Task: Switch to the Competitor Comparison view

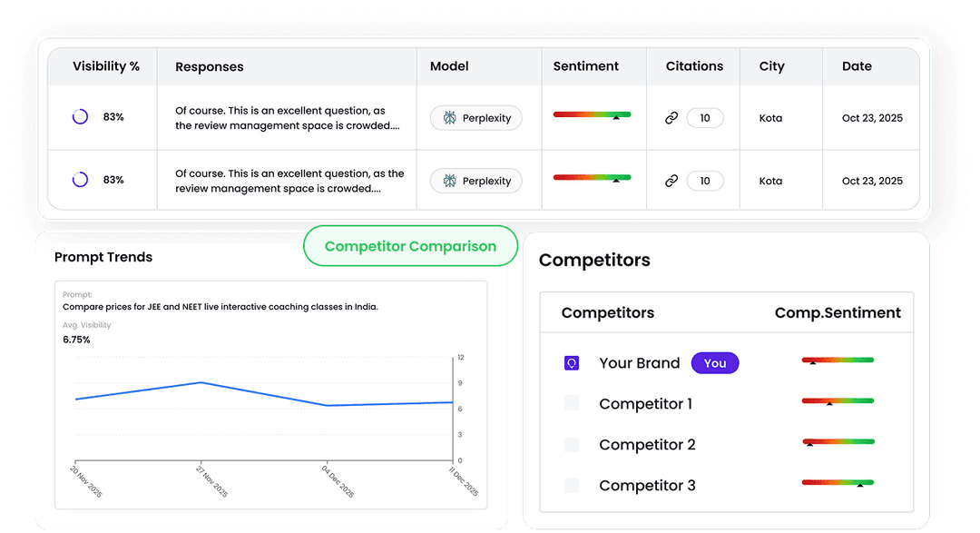Action: coord(410,245)
